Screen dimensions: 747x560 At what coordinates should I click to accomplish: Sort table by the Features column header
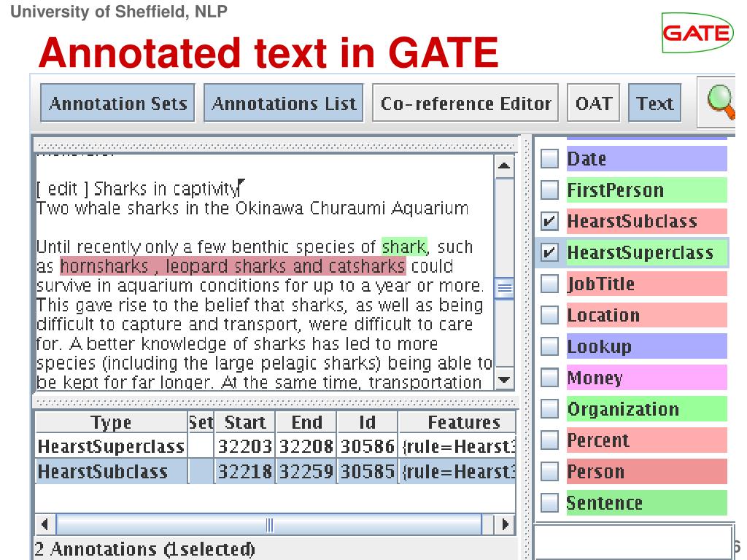pos(457,422)
